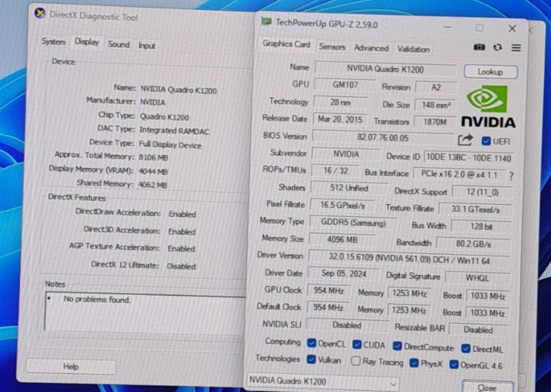The height and width of the screenshot is (392, 551).
Task: Toggle the DirectCompute checkbox
Action: [x=397, y=347]
